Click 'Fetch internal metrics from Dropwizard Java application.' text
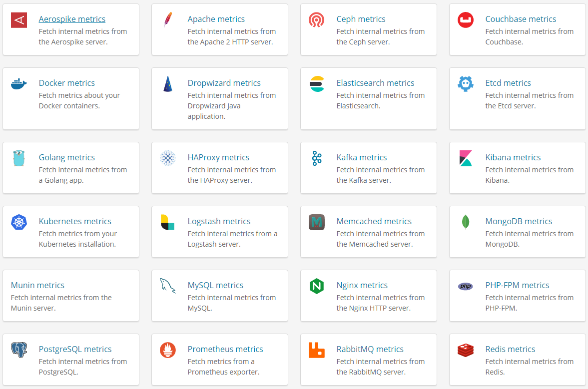588x389 pixels. coord(232,106)
